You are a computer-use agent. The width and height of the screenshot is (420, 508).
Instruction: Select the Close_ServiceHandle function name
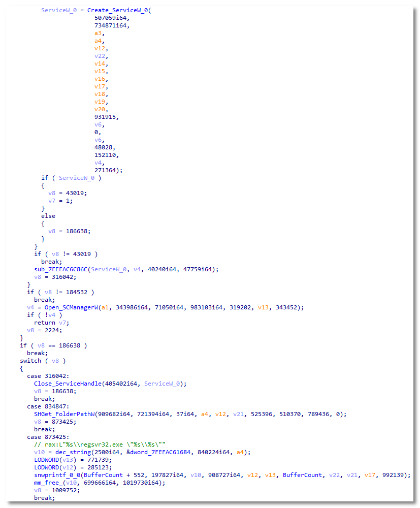pos(68,384)
